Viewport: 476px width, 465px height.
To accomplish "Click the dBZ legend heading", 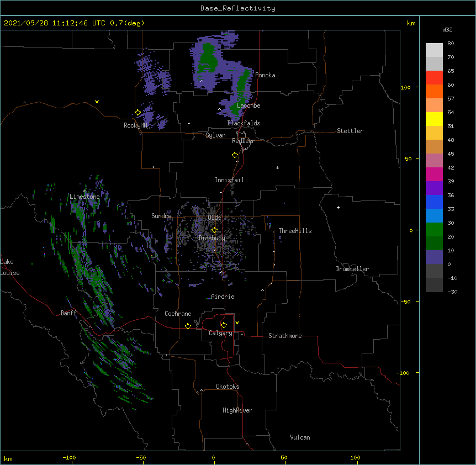I will (447, 29).
